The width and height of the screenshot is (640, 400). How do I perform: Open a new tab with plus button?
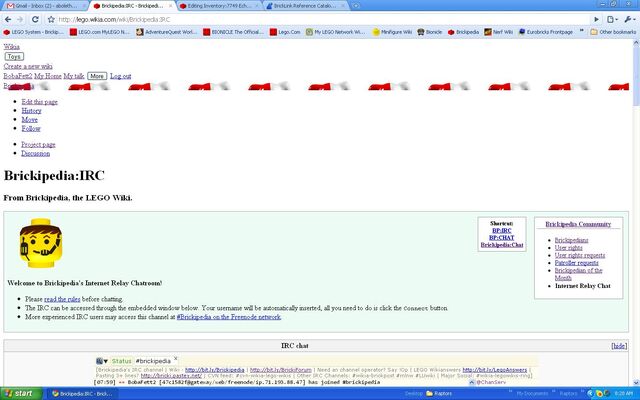pos(356,6)
